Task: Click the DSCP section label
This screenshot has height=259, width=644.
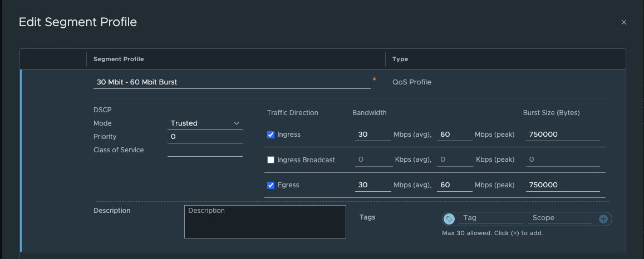Action: (x=102, y=110)
